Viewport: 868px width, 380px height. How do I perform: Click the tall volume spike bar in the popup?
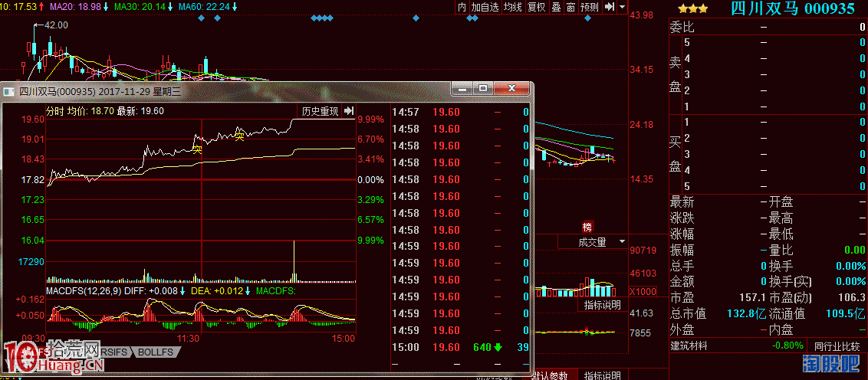(x=294, y=261)
